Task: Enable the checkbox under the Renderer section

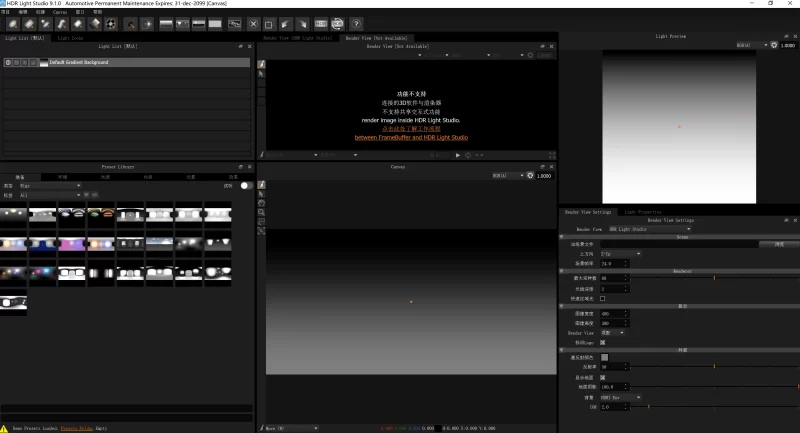Action: [603, 298]
